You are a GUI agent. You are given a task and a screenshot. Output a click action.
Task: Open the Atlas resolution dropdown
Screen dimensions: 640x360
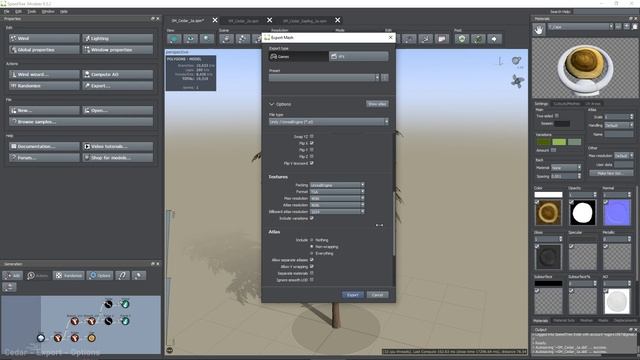point(337,205)
